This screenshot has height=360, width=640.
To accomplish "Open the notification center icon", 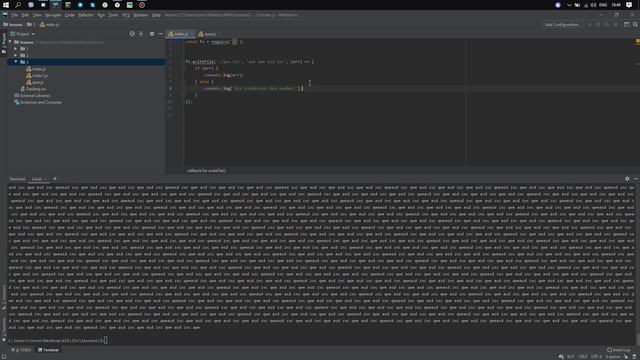I will (629, 5).
